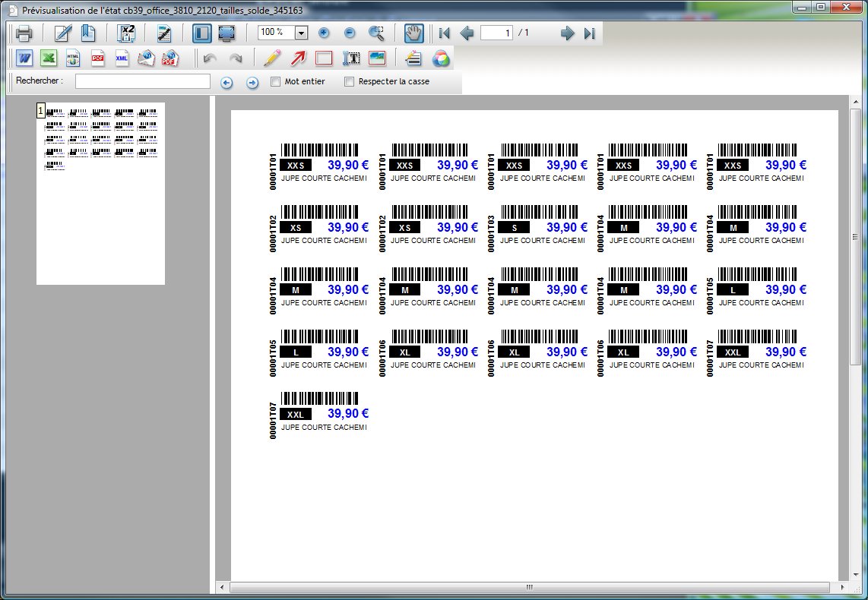Enable the Mot entier checkbox

pyautogui.click(x=275, y=82)
